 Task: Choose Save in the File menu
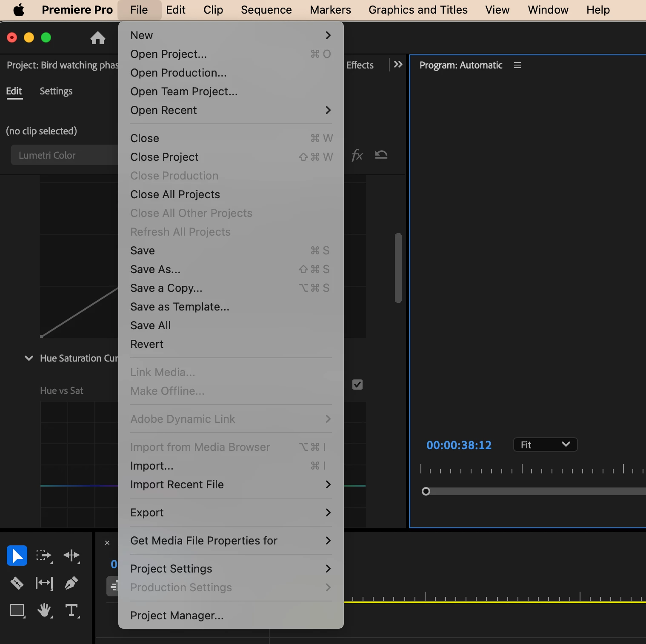coord(231,251)
